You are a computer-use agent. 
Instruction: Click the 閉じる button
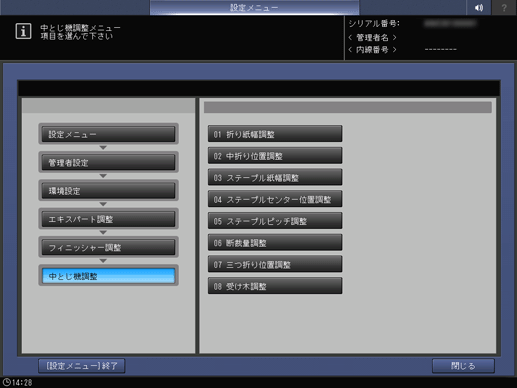point(463,366)
